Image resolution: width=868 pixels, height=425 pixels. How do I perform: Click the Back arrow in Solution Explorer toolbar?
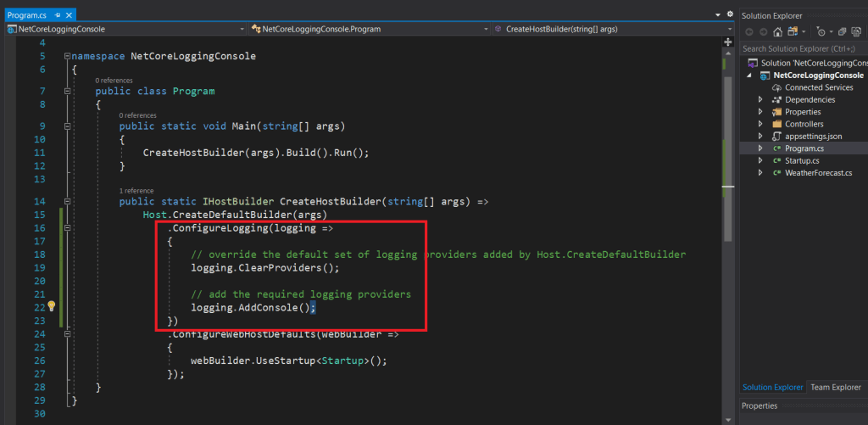point(749,32)
